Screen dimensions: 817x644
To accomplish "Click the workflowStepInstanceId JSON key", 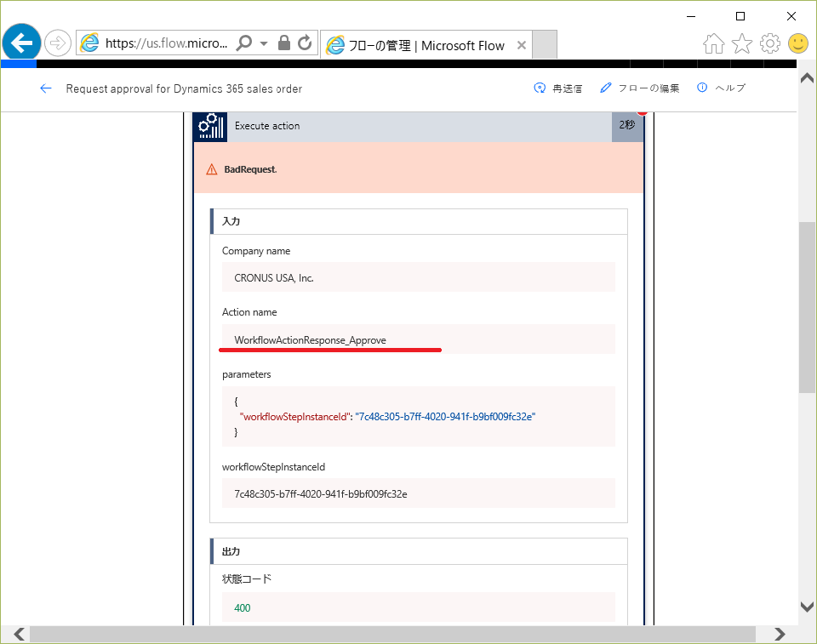I will (x=295, y=417).
